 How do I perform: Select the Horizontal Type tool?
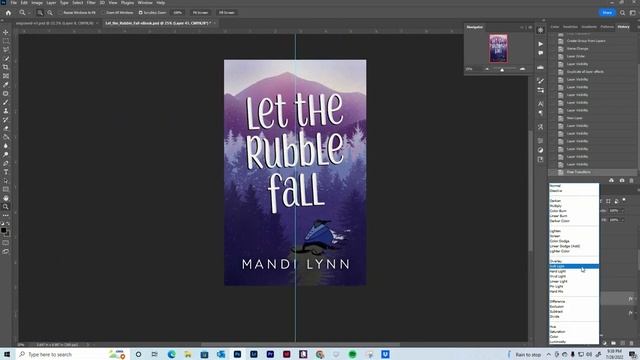6,172
